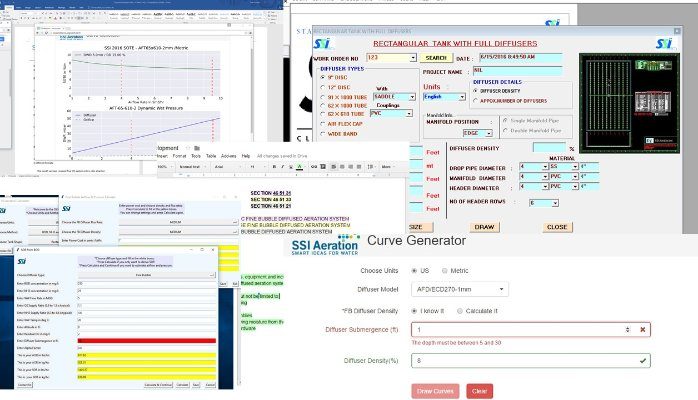
Task: Choose the DIFFUSER DENSITY detail option
Action: pyautogui.click(x=475, y=91)
